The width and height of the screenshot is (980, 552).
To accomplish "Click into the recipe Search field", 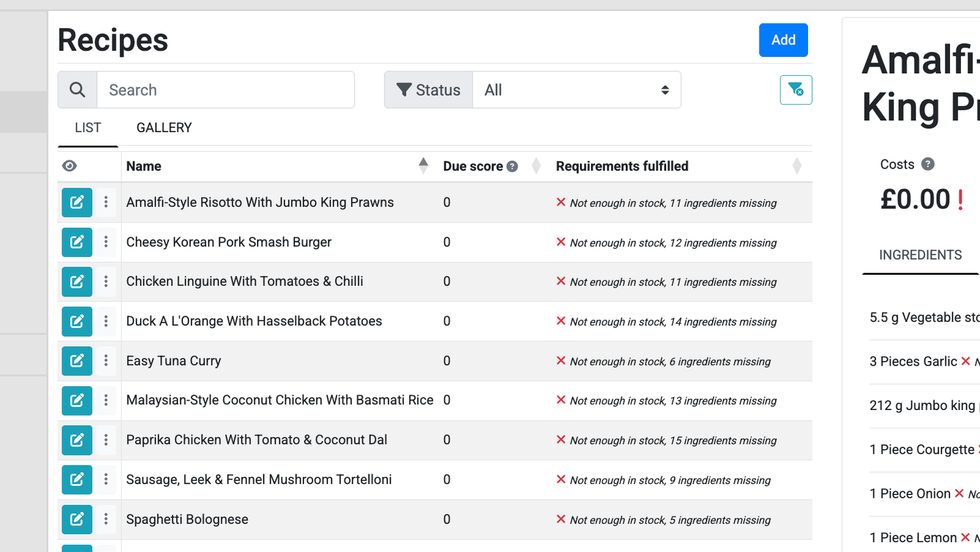I will (226, 90).
